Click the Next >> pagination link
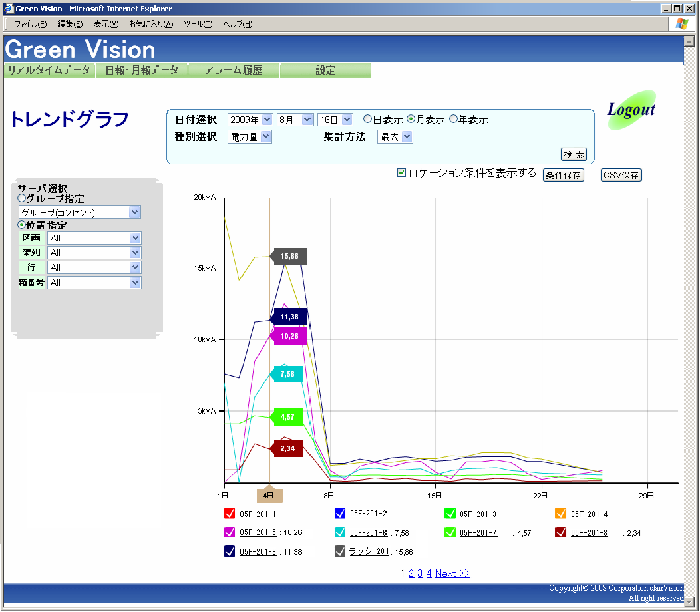This screenshot has height=612, width=700. point(452,573)
